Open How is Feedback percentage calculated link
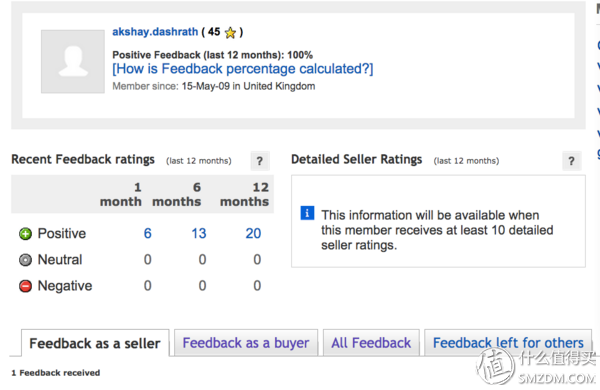This screenshot has height=390, width=600. click(243, 69)
